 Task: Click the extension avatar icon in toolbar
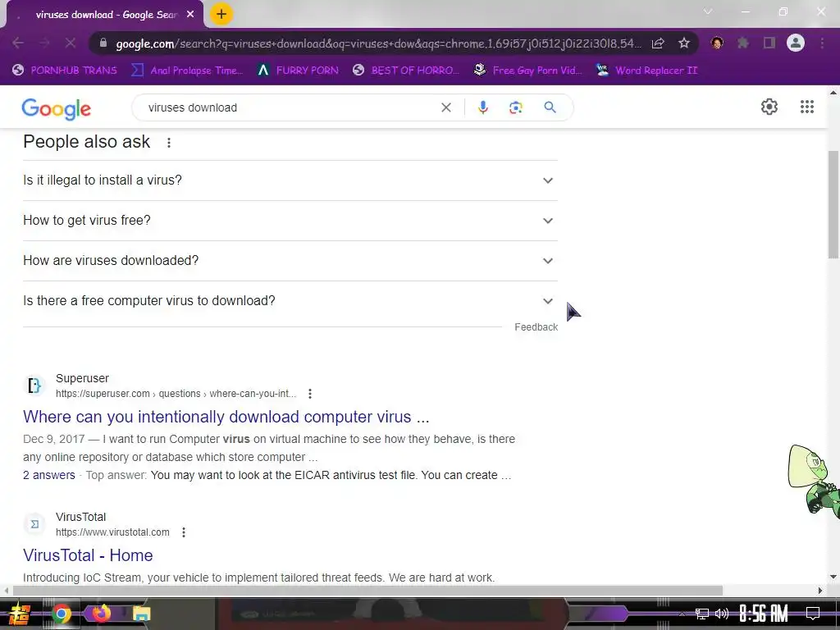pyautogui.click(x=717, y=43)
